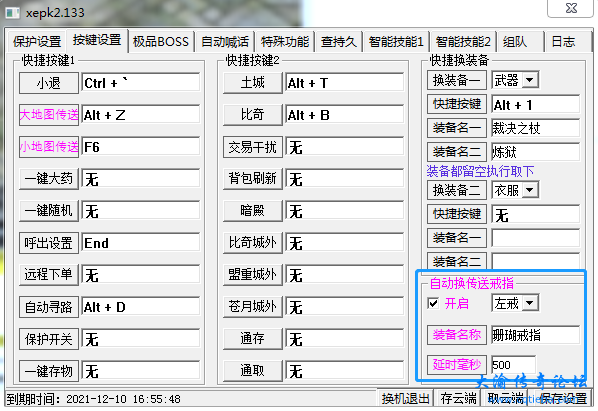Viewport: 598px width, 411px height.
Task: Click the Alt + Z hotkey field
Action: click(x=141, y=115)
